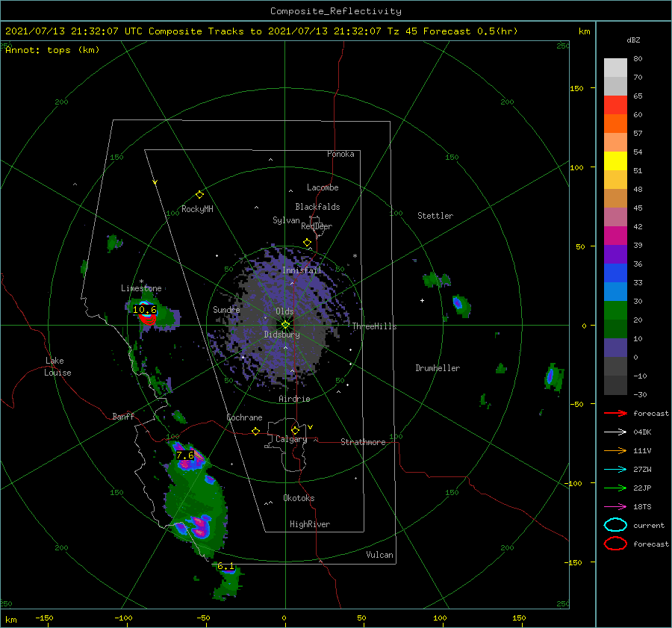Screen dimensions: 672x628
Task: Click the red forecast storm ellipse near Limestone
Action: pos(147,320)
